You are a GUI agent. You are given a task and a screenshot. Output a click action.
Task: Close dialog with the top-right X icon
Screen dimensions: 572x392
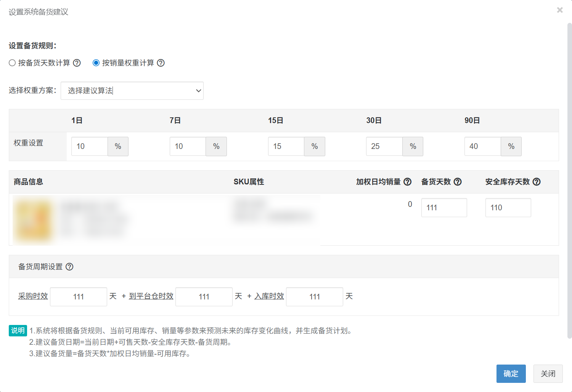pos(559,10)
